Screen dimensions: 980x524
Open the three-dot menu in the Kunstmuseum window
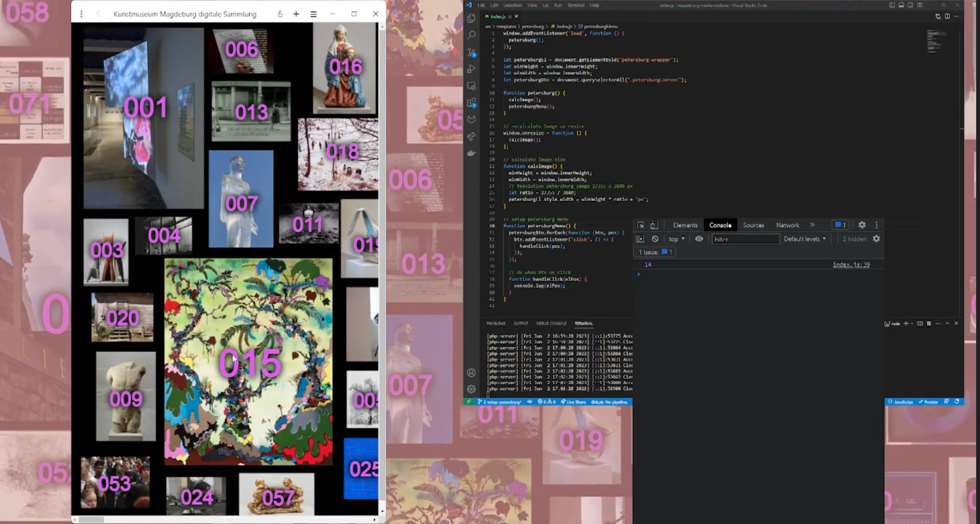coord(81,14)
